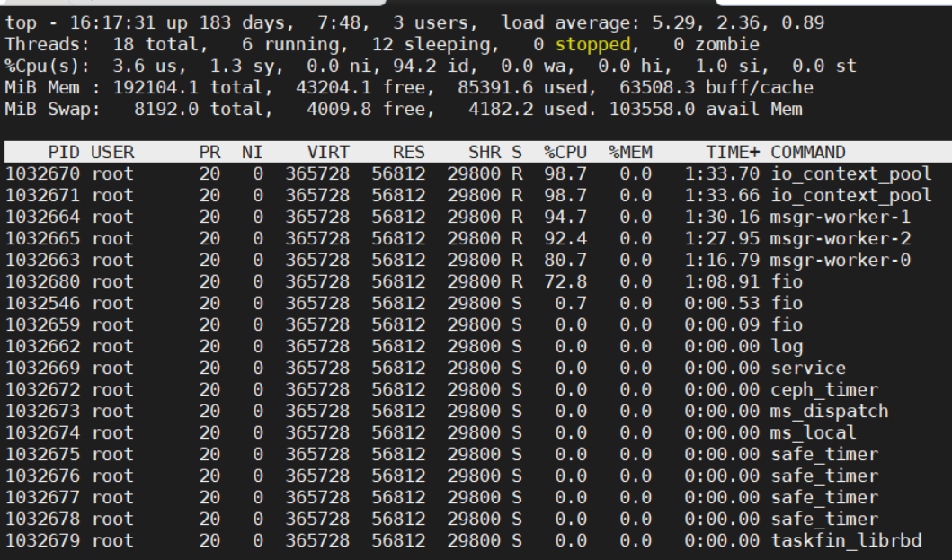Select PID 1032665 in the thread list
The image size is (952, 560).
(x=42, y=238)
